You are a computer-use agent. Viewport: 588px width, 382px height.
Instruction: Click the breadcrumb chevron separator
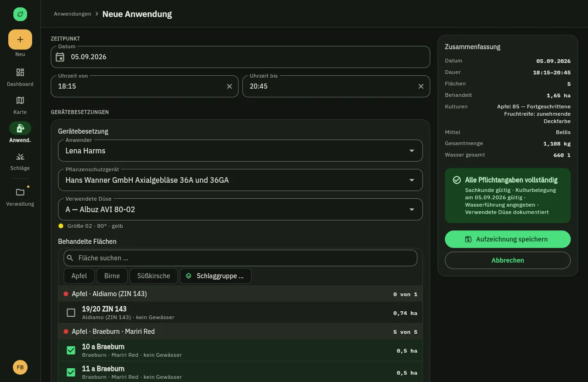(x=97, y=14)
